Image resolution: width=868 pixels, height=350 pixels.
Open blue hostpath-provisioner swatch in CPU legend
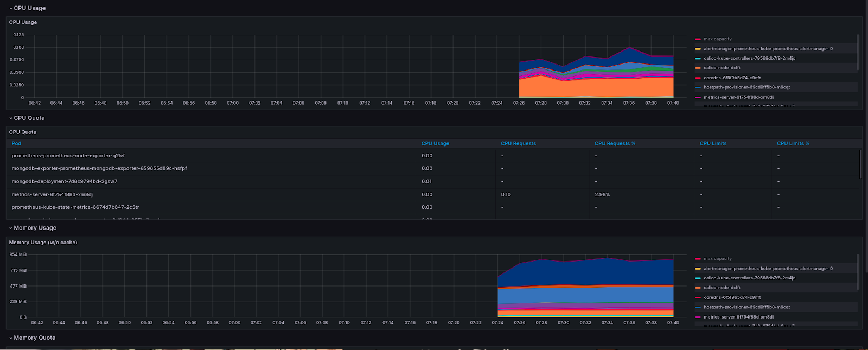click(698, 87)
